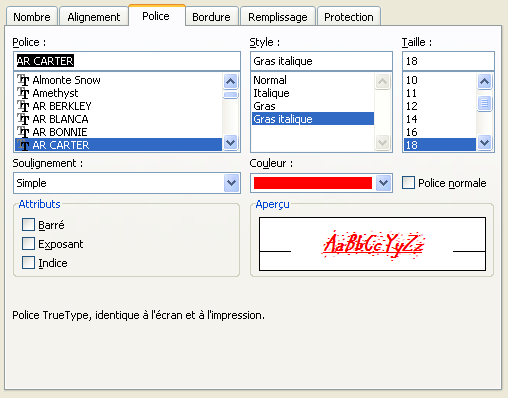Screen dimensions: 508x398
Task: Click TrueType icon beside AR BONNIE
Action: 23,132
